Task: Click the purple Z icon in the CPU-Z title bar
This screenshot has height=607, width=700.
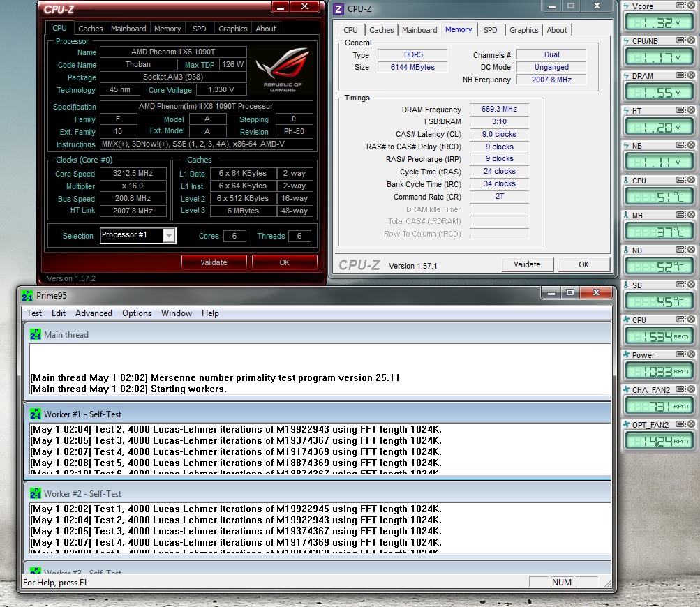Action: click(339, 9)
